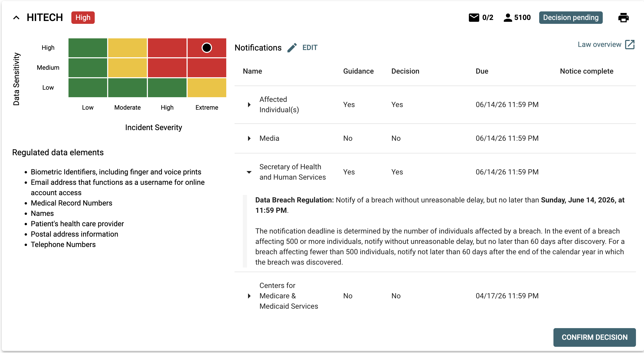644x353 pixels.
Task: Click the printer icon
Action: point(623,18)
